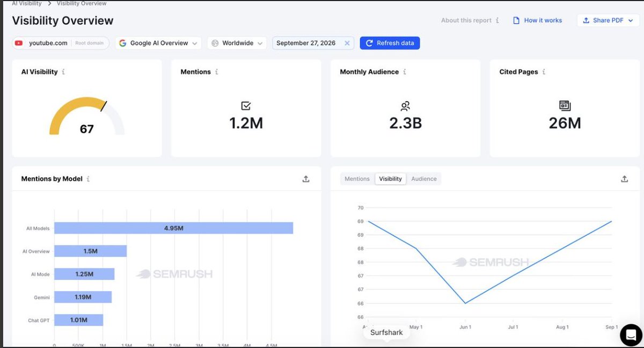Clear the September 27, 2026 date filter
Viewport: 644px width, 348px height.
347,43
